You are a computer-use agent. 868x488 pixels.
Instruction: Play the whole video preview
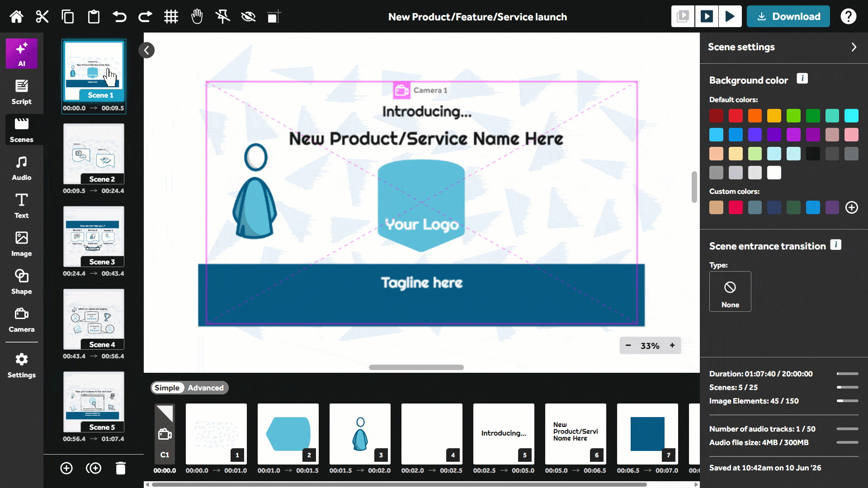tap(730, 16)
